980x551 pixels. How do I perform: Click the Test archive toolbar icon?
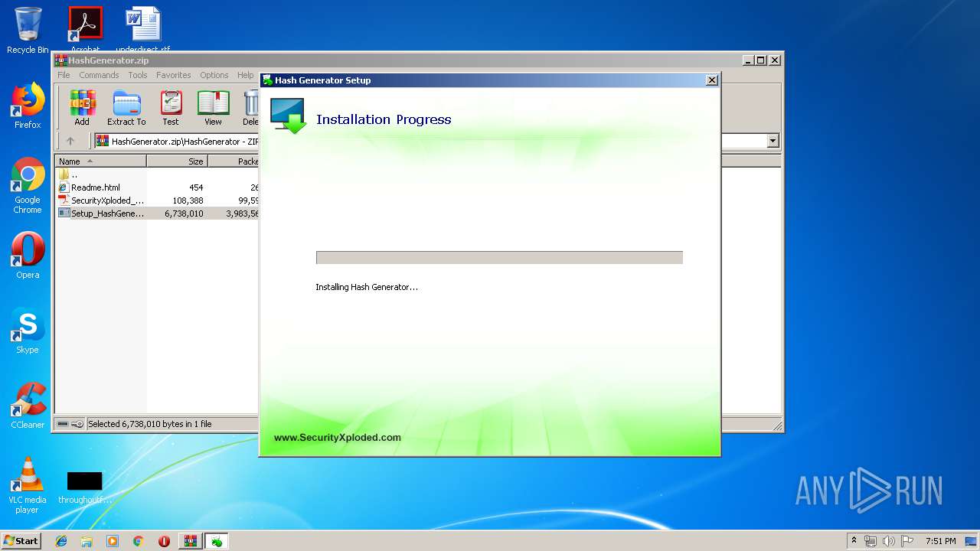[171, 107]
